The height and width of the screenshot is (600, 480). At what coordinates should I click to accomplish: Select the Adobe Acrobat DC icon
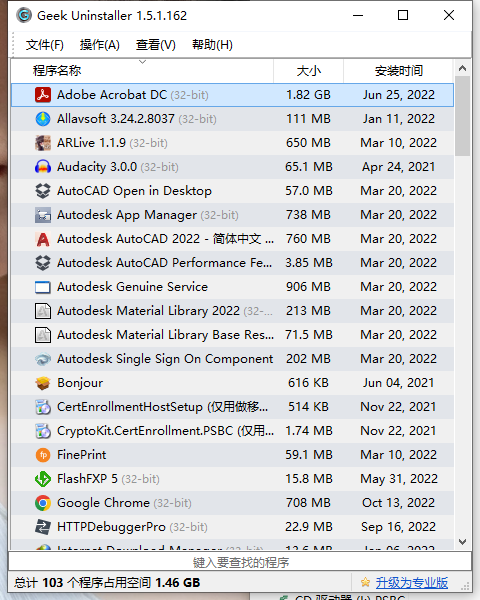(x=43, y=95)
